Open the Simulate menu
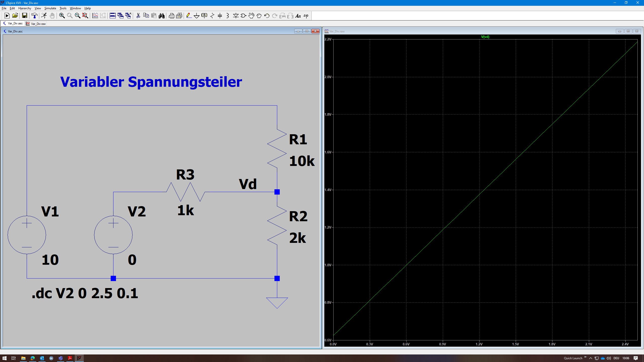 50,8
